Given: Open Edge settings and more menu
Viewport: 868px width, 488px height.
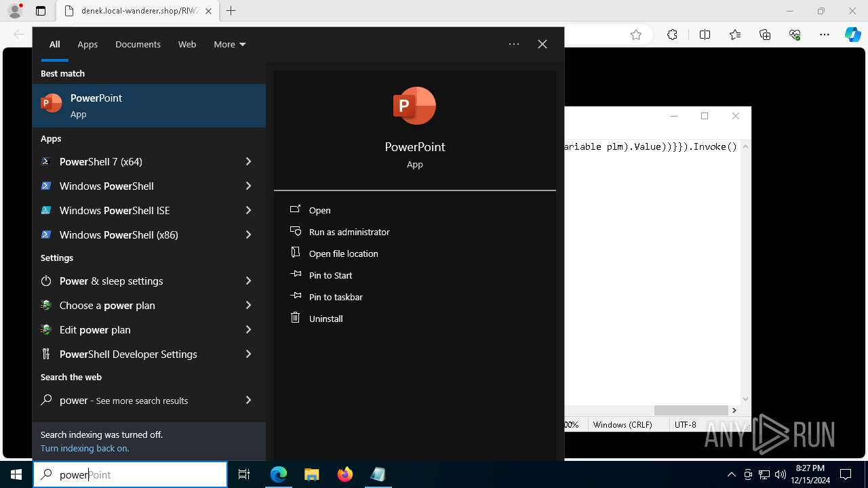Looking at the screenshot, I should [x=825, y=35].
